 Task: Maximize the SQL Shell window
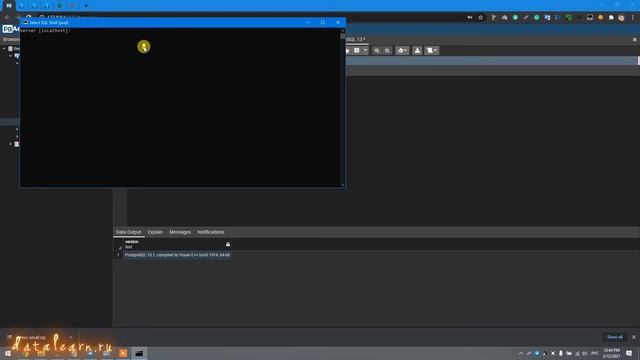pyautogui.click(x=323, y=22)
